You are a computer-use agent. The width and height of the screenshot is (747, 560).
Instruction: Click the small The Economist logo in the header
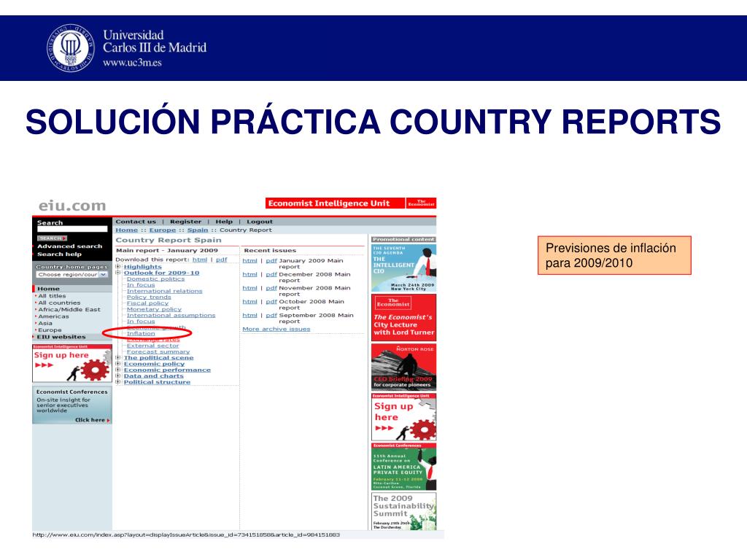coord(421,203)
